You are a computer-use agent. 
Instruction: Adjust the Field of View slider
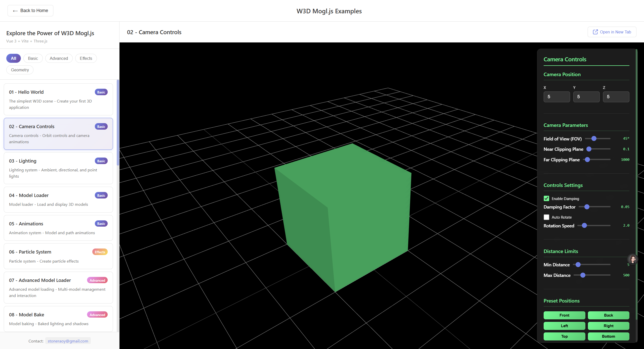[598, 138]
